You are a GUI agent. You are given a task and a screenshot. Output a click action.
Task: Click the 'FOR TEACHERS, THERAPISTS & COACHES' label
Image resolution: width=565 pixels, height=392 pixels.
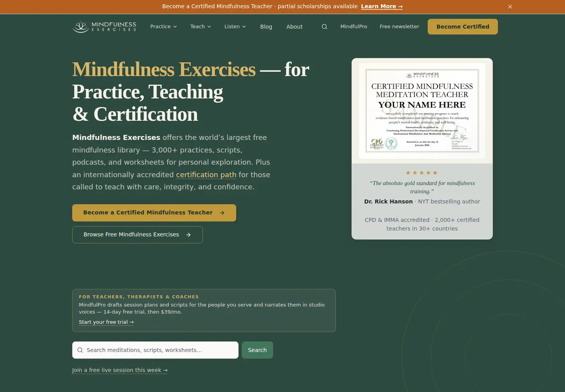(x=139, y=297)
